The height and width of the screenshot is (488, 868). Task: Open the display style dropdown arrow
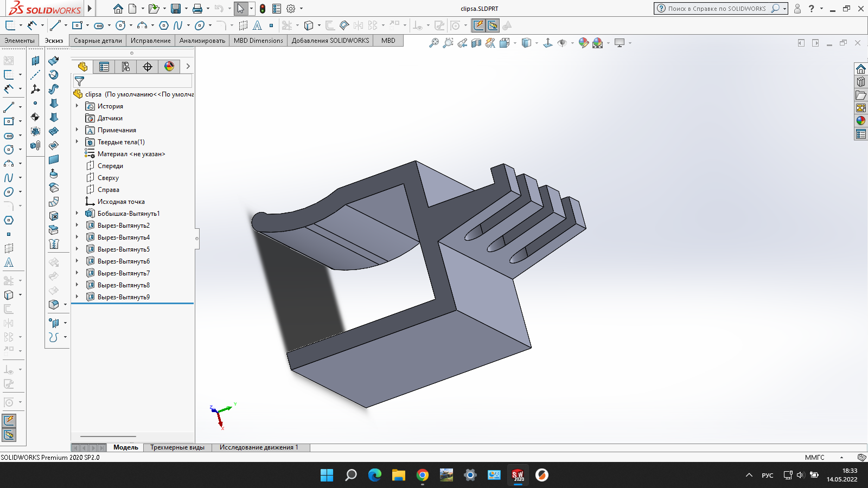coord(537,42)
